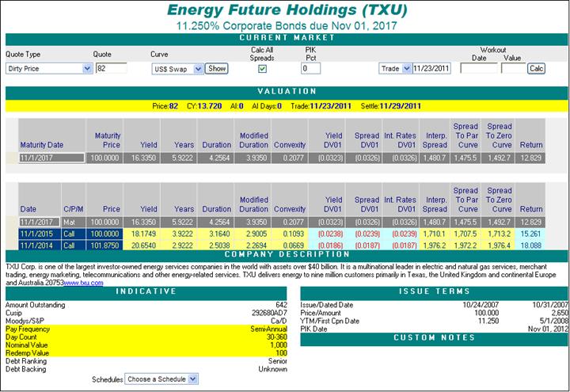
Task: Click the PIK Date value Nov 01, 2012
Action: pos(548,329)
